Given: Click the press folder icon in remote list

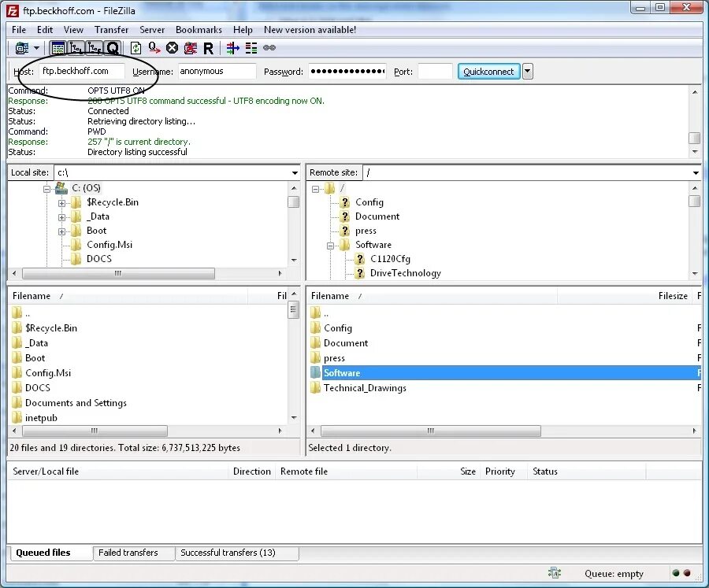Looking at the screenshot, I should [x=316, y=358].
